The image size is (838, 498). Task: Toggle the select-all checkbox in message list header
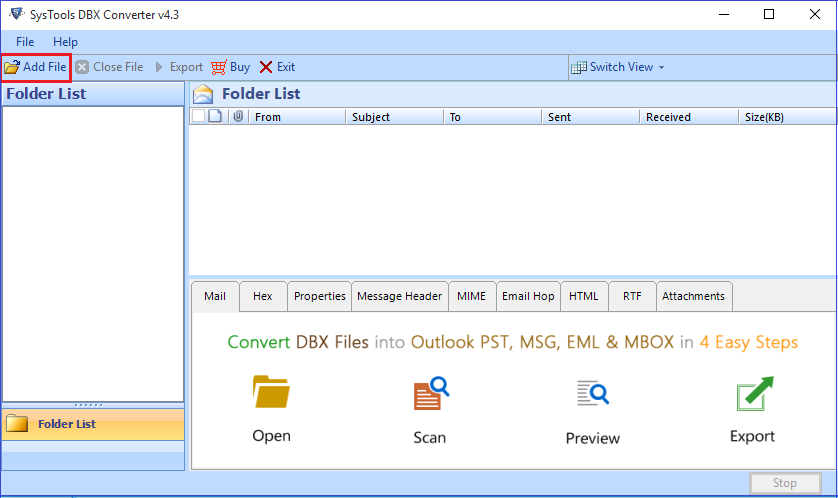click(198, 116)
